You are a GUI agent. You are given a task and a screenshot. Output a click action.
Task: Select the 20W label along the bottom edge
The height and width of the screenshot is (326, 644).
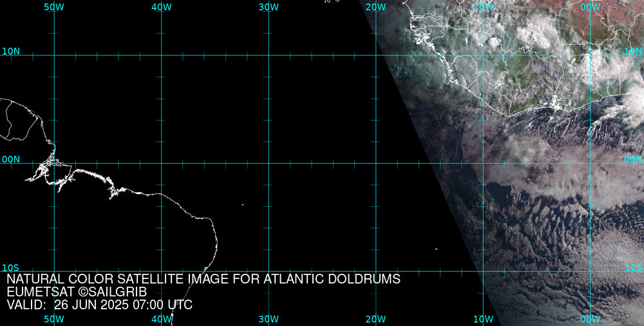tap(376, 319)
